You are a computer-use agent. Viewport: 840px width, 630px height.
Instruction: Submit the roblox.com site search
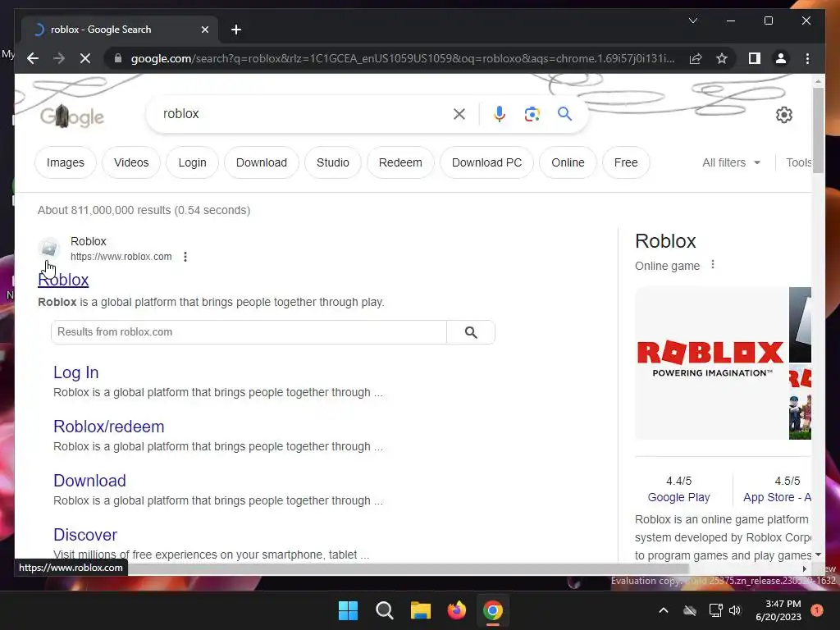click(x=471, y=332)
